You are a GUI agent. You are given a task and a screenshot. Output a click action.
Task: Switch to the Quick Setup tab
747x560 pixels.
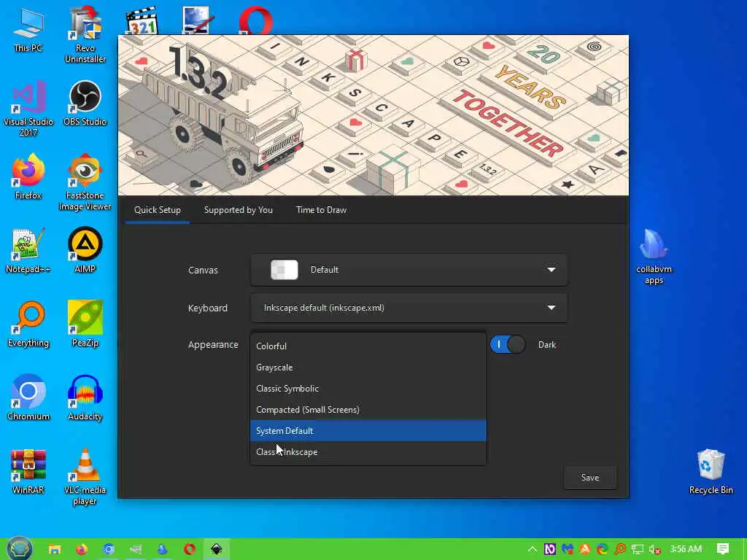coord(158,210)
